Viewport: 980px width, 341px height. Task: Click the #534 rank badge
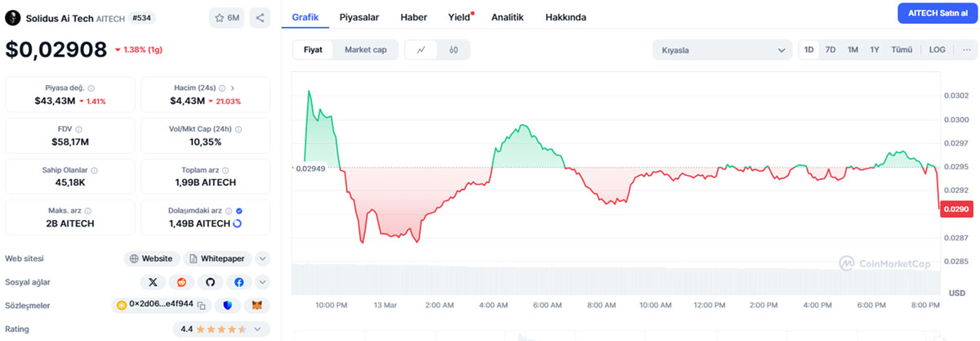click(144, 17)
